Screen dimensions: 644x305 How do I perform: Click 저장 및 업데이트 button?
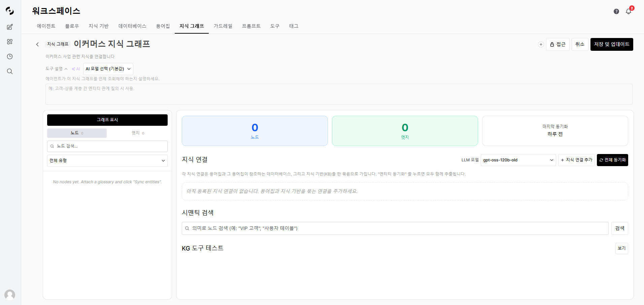click(x=612, y=44)
